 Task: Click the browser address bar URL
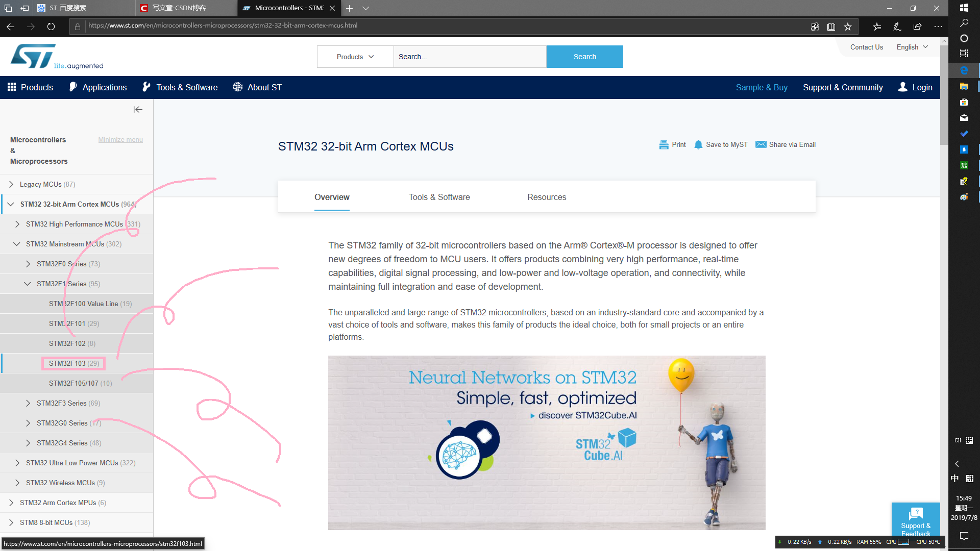(x=223, y=26)
